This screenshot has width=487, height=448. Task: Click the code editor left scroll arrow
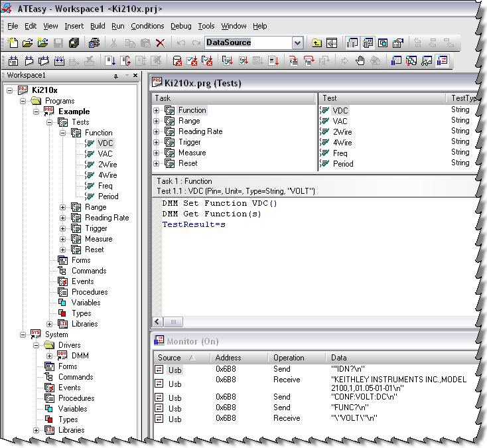click(x=157, y=321)
